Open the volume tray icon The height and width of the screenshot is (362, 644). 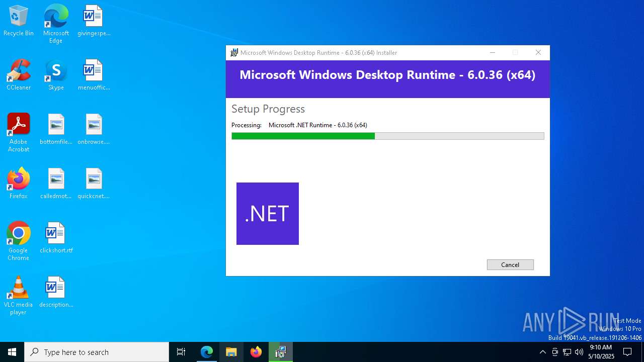click(579, 352)
